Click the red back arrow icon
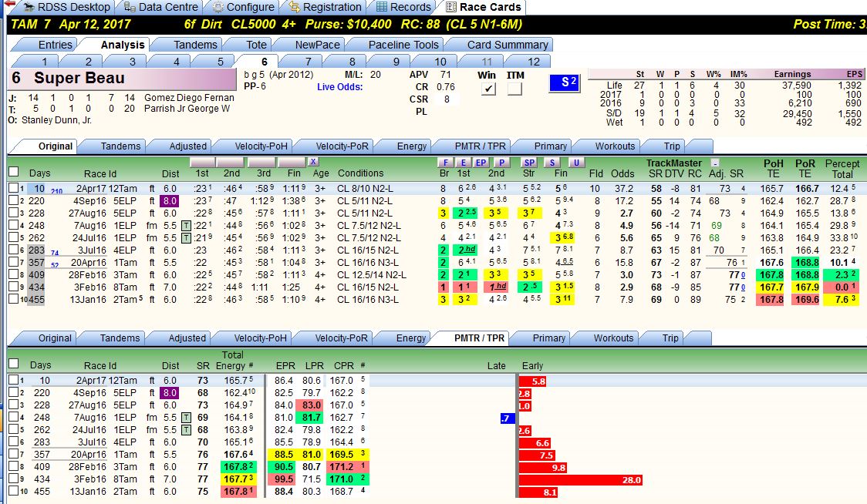The image size is (867, 504). pos(10,4)
